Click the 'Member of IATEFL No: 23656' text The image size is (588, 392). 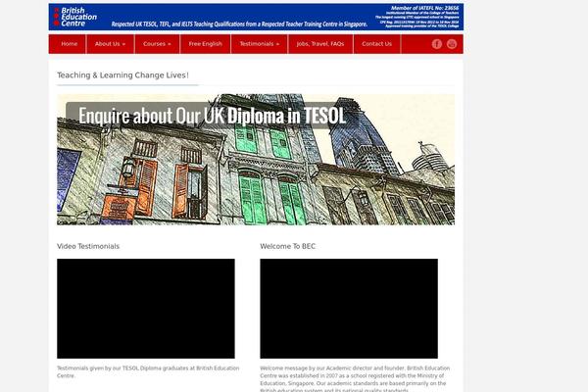(x=424, y=8)
